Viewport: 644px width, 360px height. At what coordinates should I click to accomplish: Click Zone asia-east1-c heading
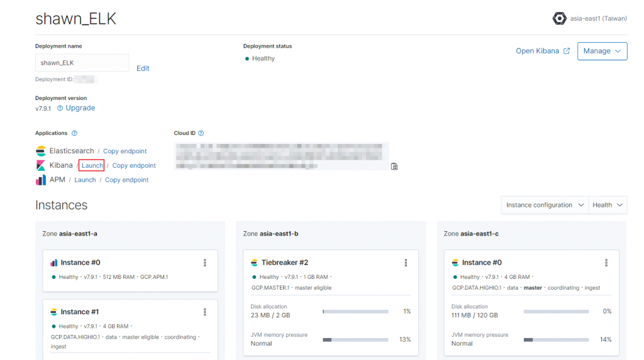point(471,234)
